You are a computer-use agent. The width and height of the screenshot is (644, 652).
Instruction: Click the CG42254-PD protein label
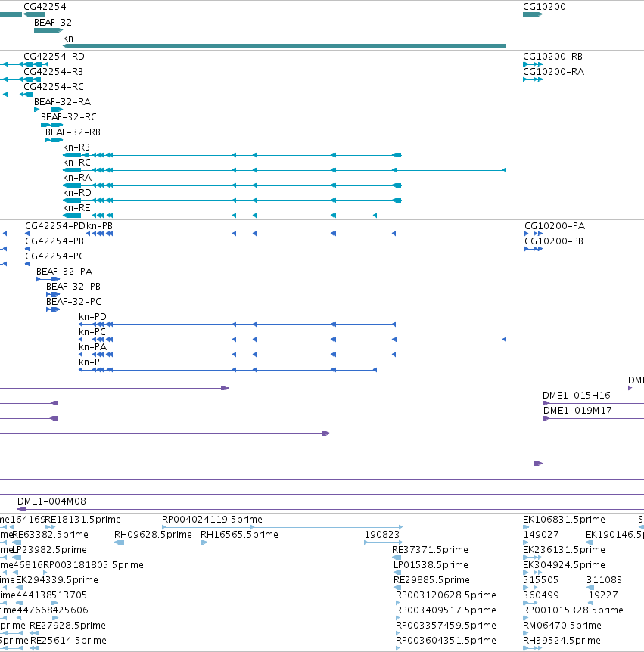55,226
